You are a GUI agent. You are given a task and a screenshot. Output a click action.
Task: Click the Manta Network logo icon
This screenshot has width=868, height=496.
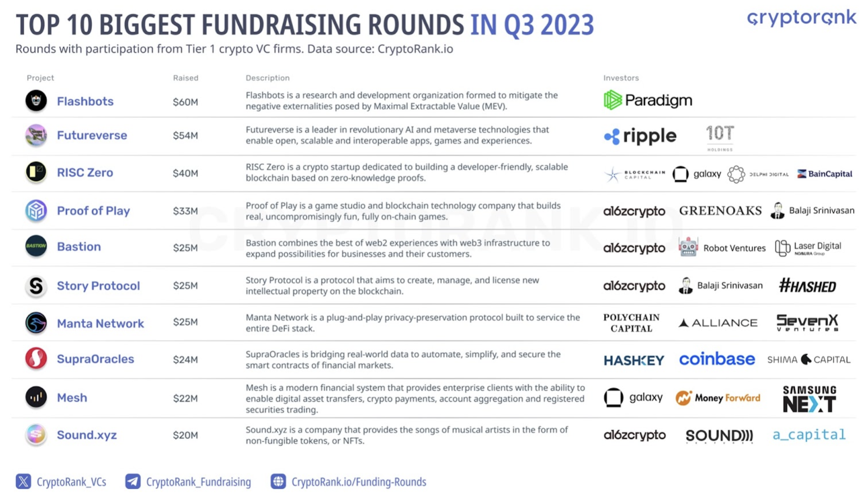point(36,323)
